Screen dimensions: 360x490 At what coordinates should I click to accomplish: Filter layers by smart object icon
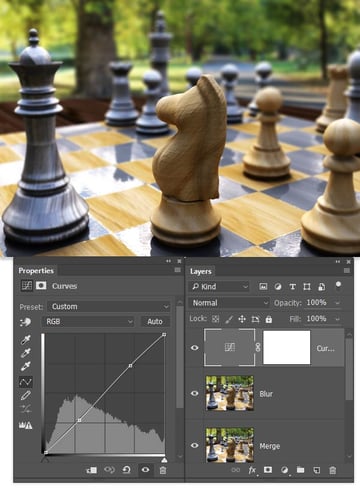[322, 286]
